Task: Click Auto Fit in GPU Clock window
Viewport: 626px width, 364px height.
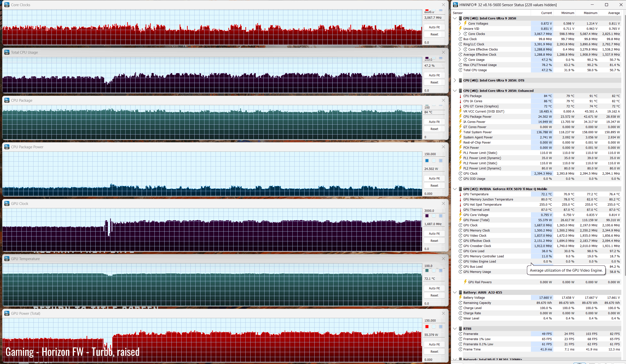Action: pos(434,234)
